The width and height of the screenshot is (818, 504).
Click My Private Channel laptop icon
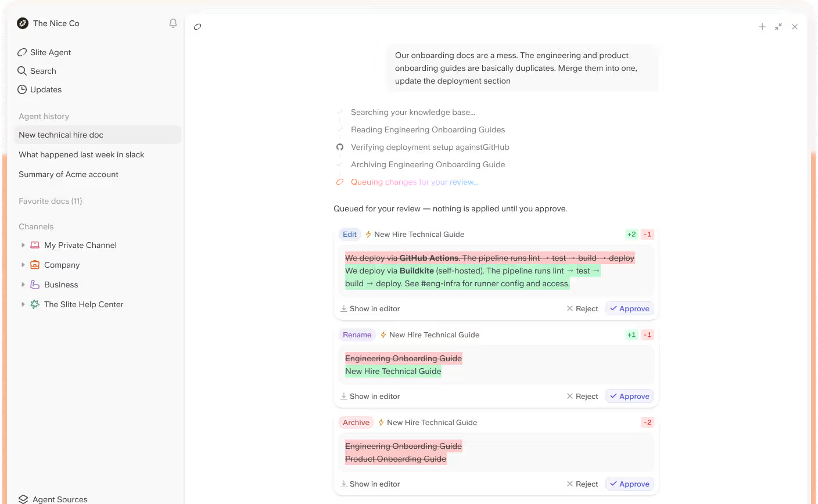(x=35, y=245)
